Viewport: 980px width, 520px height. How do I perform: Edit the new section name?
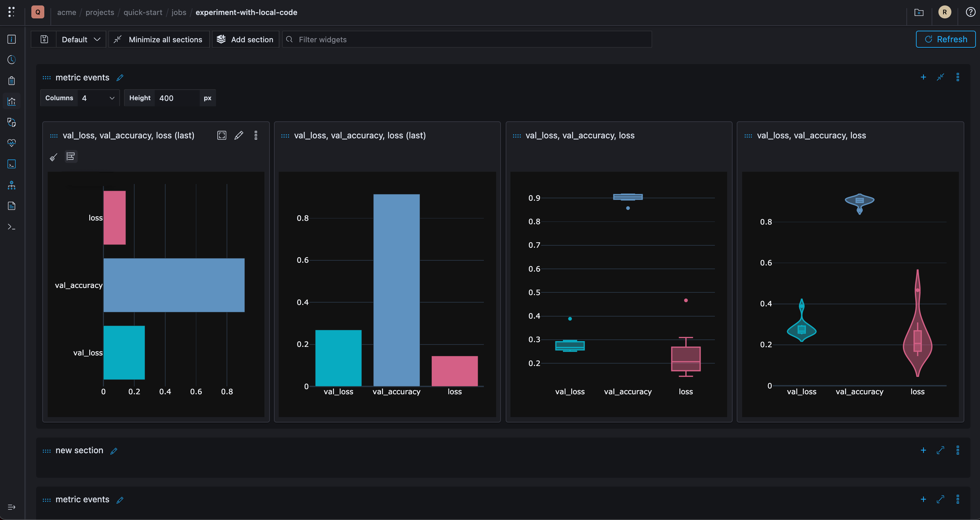[114, 451]
